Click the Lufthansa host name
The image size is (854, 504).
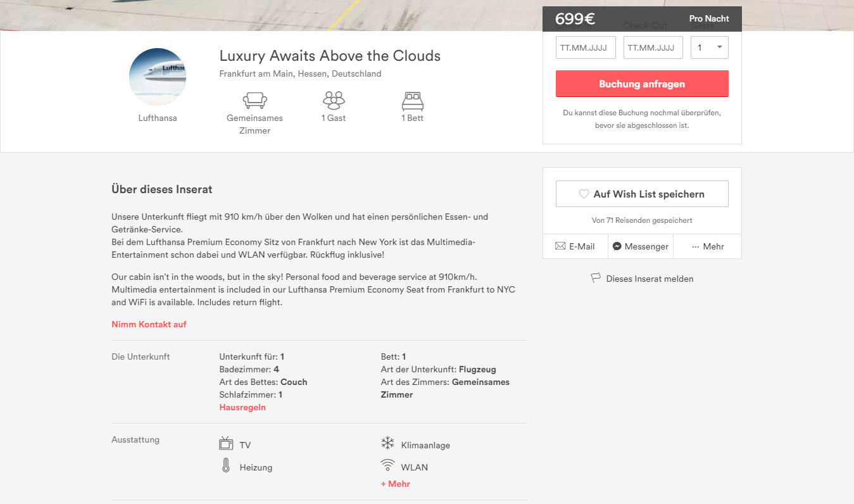pos(158,118)
